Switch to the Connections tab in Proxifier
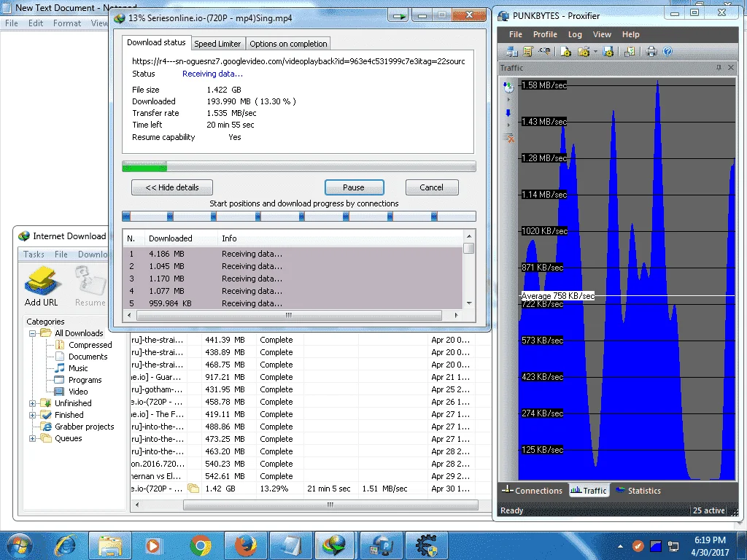Image resolution: width=747 pixels, height=560 pixels. pyautogui.click(x=533, y=491)
